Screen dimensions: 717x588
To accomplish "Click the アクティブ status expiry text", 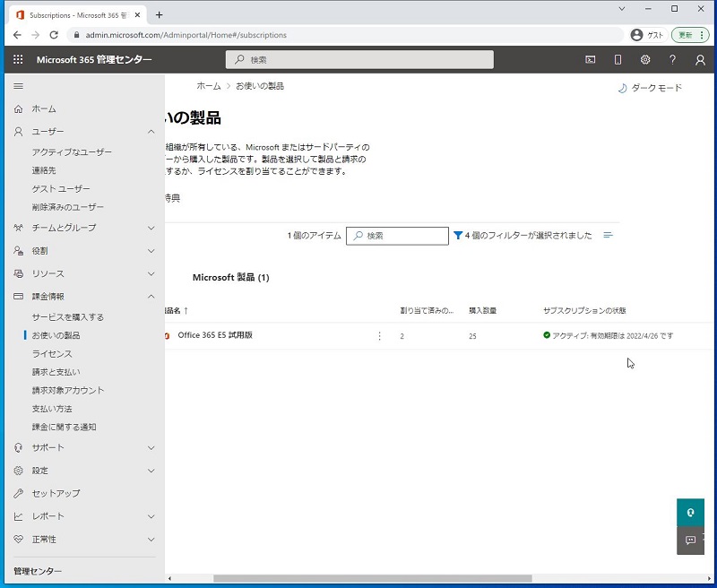I will click(612, 335).
